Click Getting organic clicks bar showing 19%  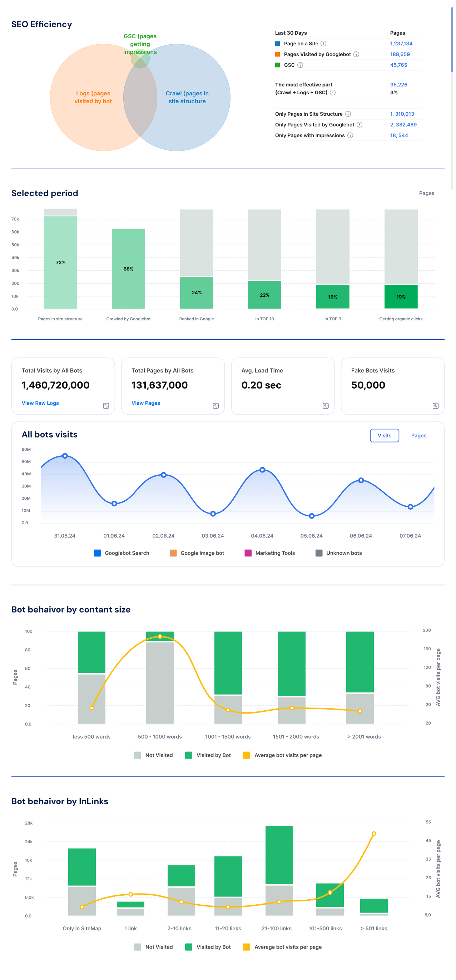[401, 297]
